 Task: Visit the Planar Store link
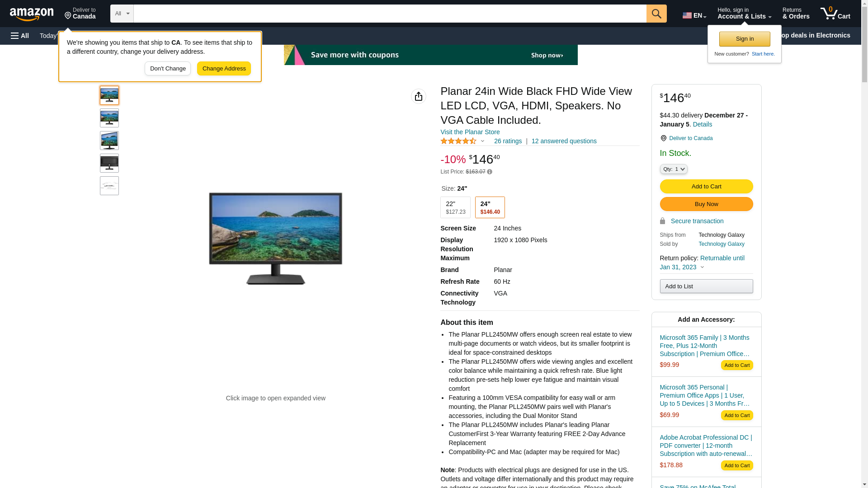point(470,132)
